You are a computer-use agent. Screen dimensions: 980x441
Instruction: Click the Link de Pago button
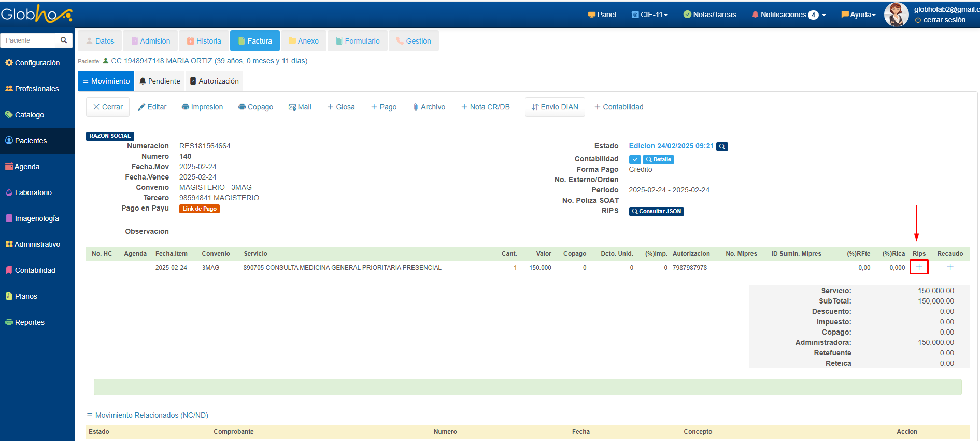point(200,209)
